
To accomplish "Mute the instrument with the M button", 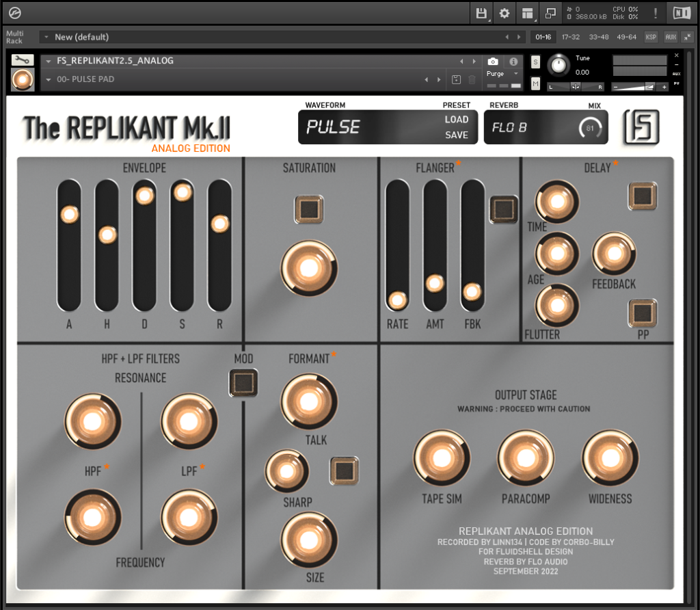I will coord(535,83).
